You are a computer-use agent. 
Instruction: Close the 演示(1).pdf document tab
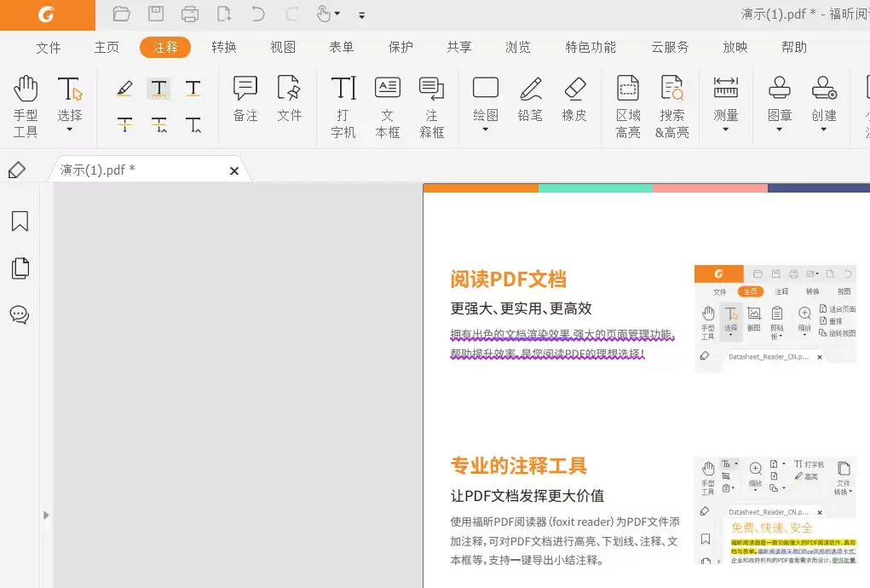233,170
